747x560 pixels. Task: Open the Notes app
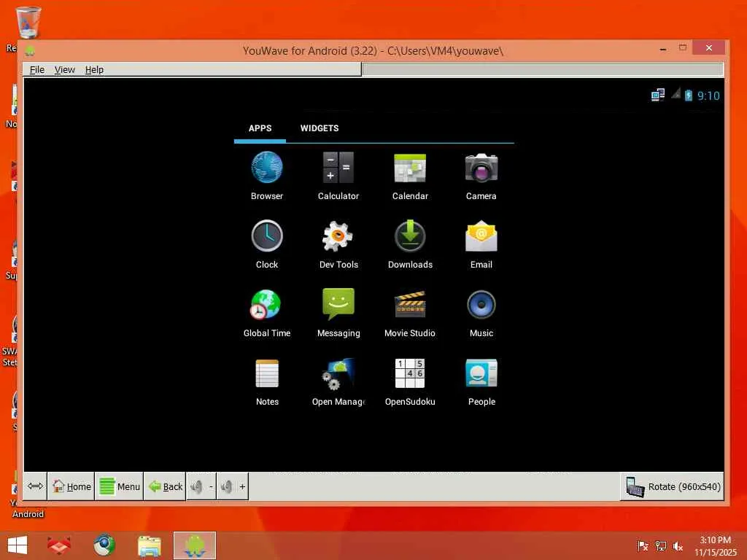pyautogui.click(x=267, y=381)
